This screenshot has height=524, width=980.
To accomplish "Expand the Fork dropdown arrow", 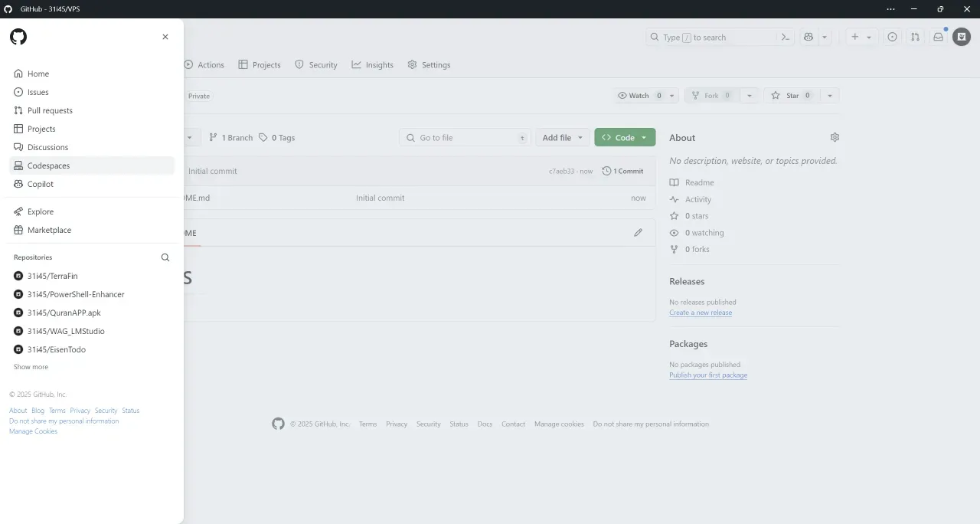I will pyautogui.click(x=750, y=96).
